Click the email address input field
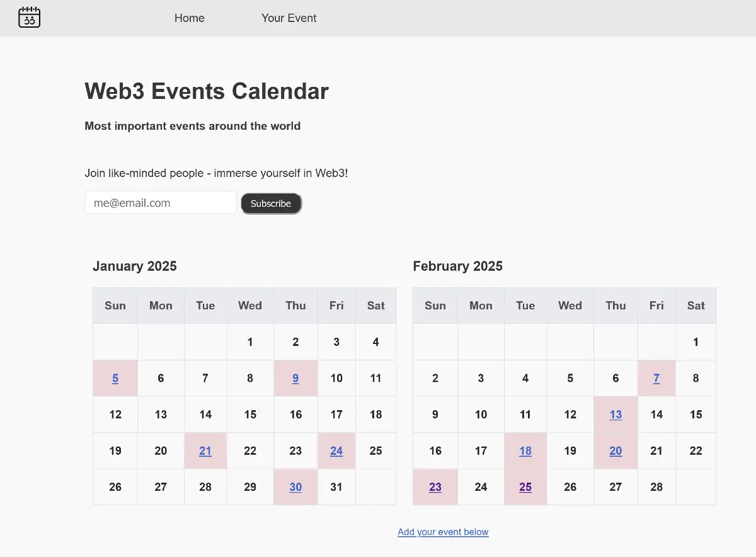Screen dimensions: 756x557 161,202
